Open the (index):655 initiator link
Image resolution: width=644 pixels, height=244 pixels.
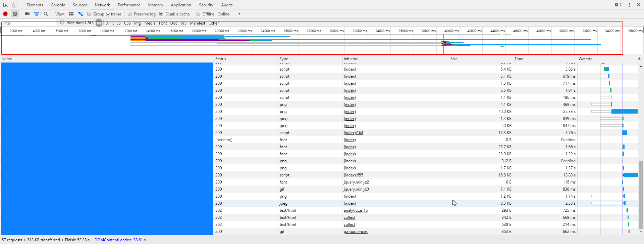[353, 175]
